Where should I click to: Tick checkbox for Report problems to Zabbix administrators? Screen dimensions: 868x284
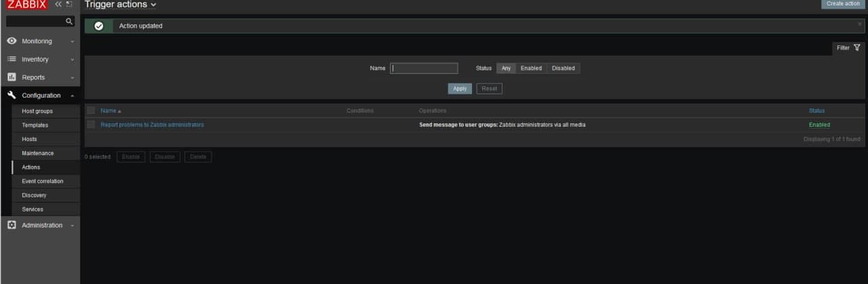[x=91, y=125]
